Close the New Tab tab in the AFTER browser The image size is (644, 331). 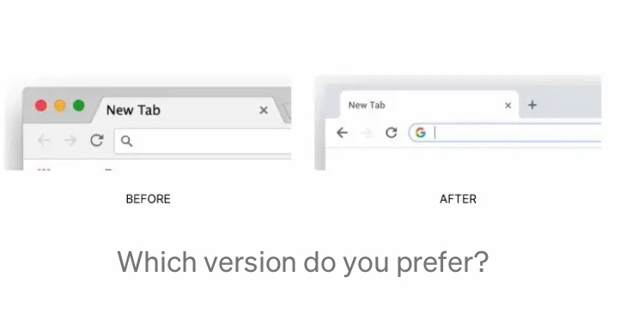(508, 105)
